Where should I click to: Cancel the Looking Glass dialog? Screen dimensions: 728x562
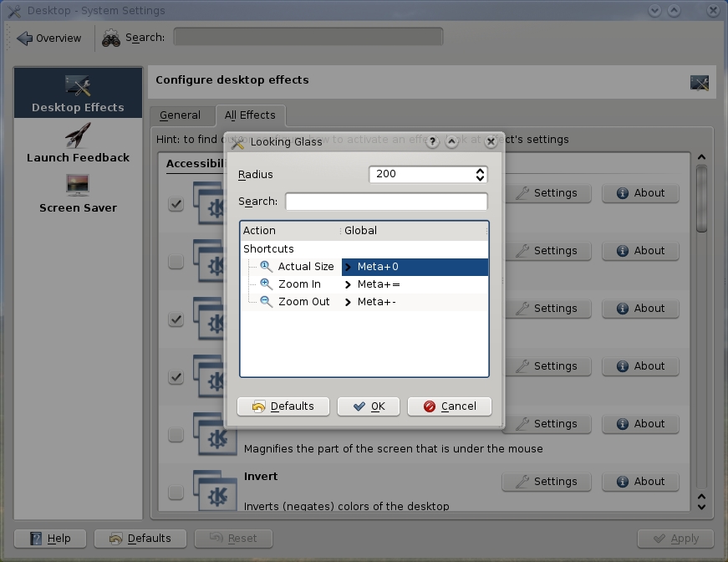tap(450, 406)
